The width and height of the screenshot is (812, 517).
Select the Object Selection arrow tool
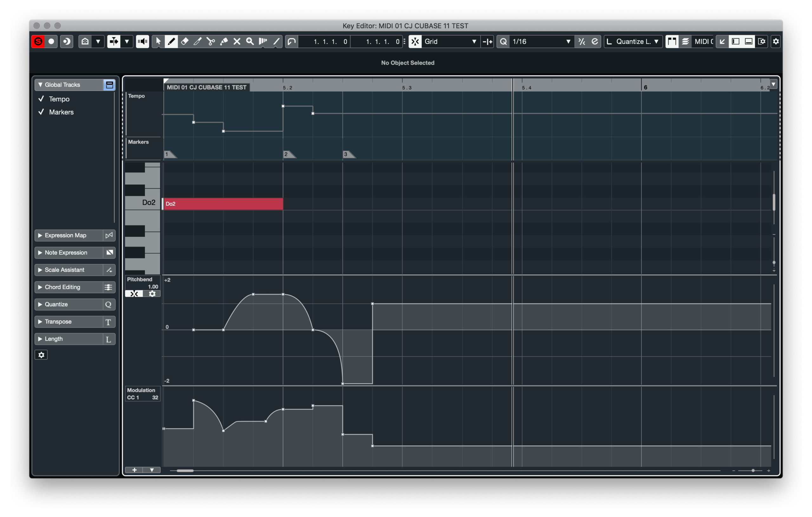click(x=158, y=42)
